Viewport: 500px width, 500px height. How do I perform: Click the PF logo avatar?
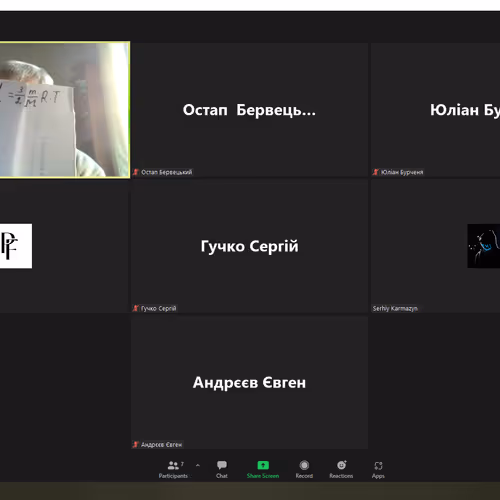(x=16, y=246)
